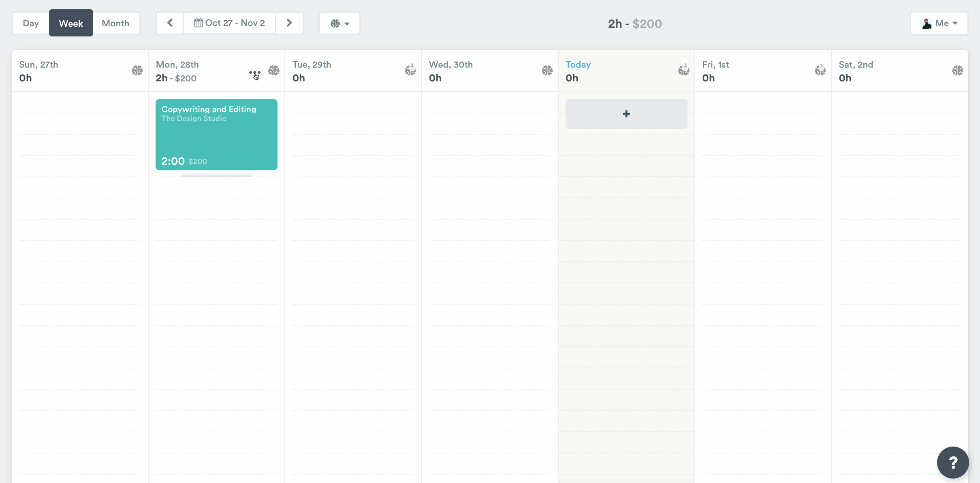Click the brain icon on Sat, 2nd
The height and width of the screenshot is (483, 980).
[957, 70]
